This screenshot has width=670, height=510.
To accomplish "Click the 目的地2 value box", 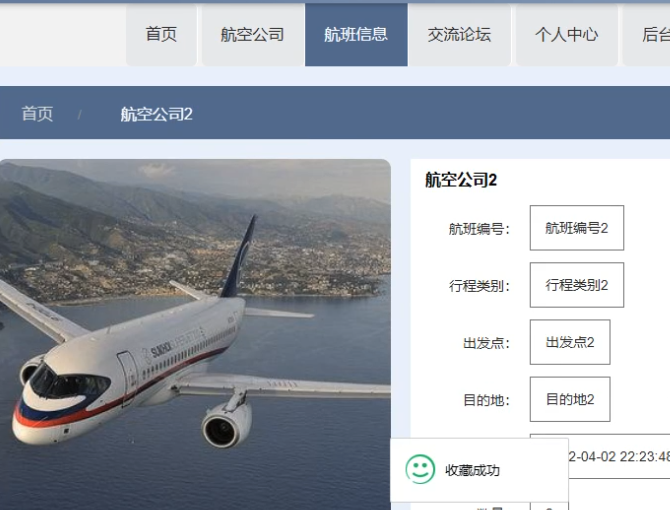I will (x=570, y=399).
